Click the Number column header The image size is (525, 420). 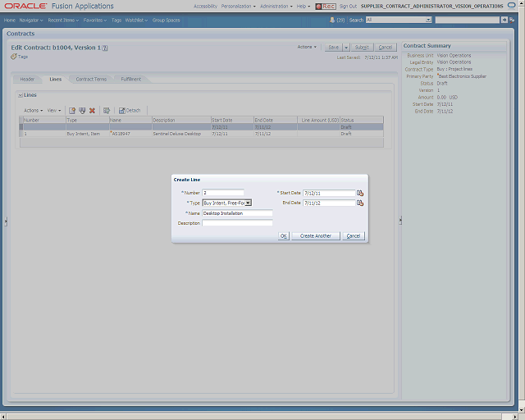click(x=44, y=120)
